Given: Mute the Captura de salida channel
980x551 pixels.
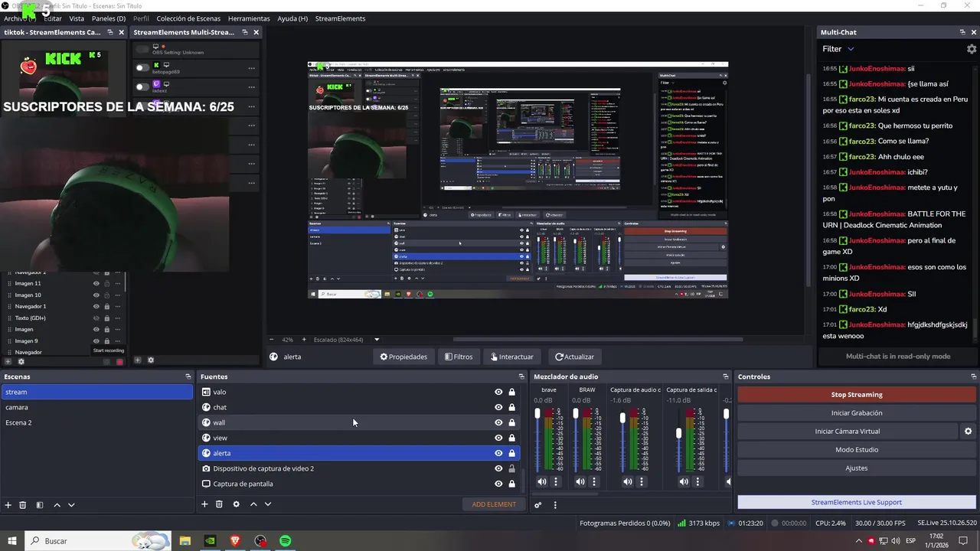Looking at the screenshot, I should click(x=684, y=482).
